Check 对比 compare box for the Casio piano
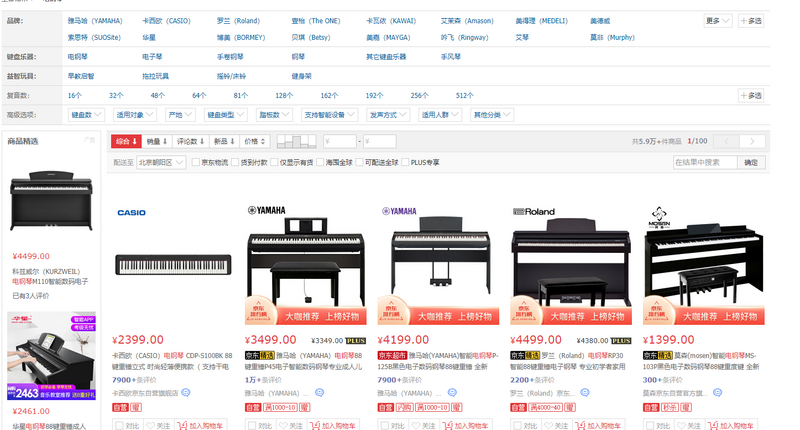 119,425
